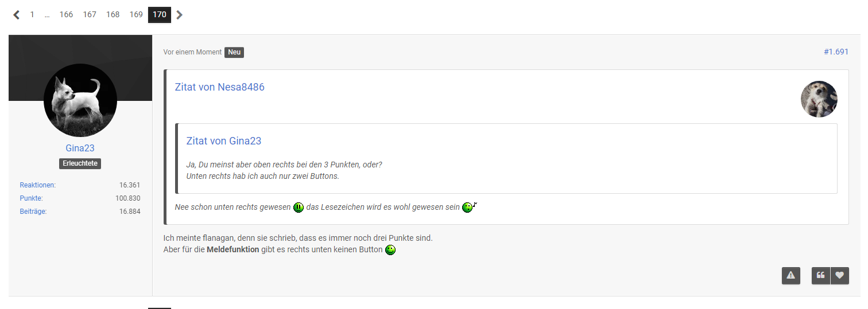Click Nesa8486's small avatar in quote
Image resolution: width=868 pixels, height=309 pixels.
tap(819, 99)
